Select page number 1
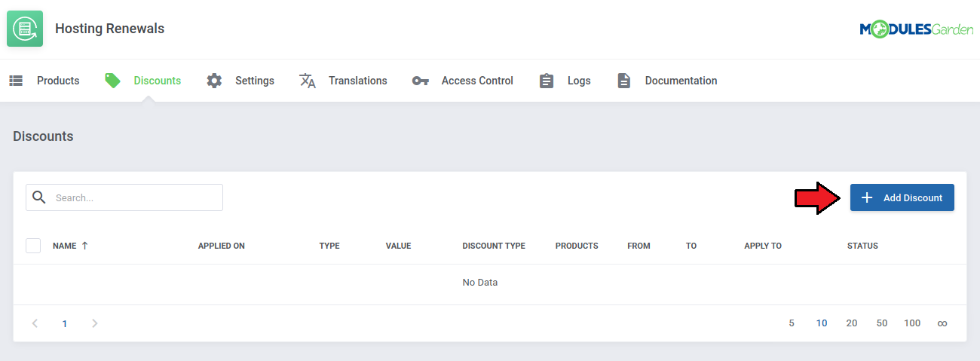This screenshot has width=980, height=361. [65, 323]
